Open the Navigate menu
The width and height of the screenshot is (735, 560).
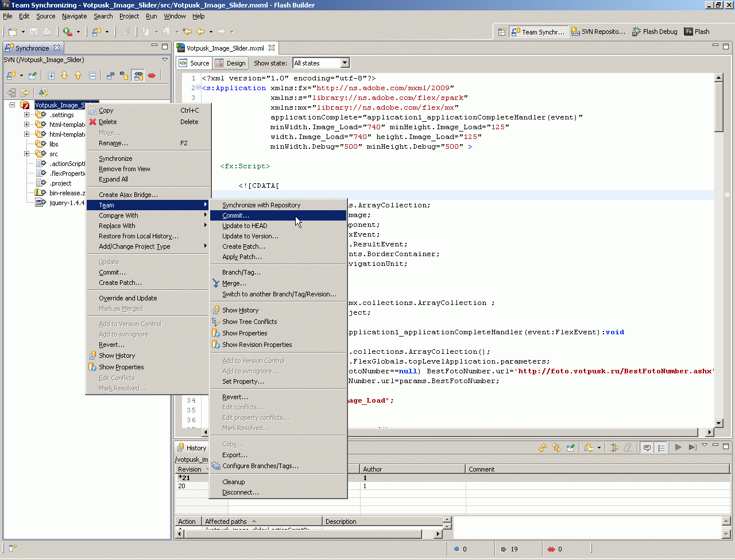coord(75,16)
